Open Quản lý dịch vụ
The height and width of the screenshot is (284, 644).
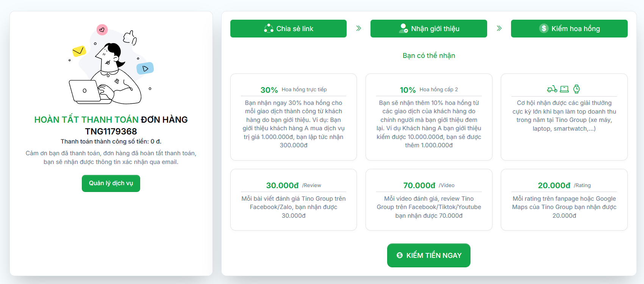click(x=111, y=183)
